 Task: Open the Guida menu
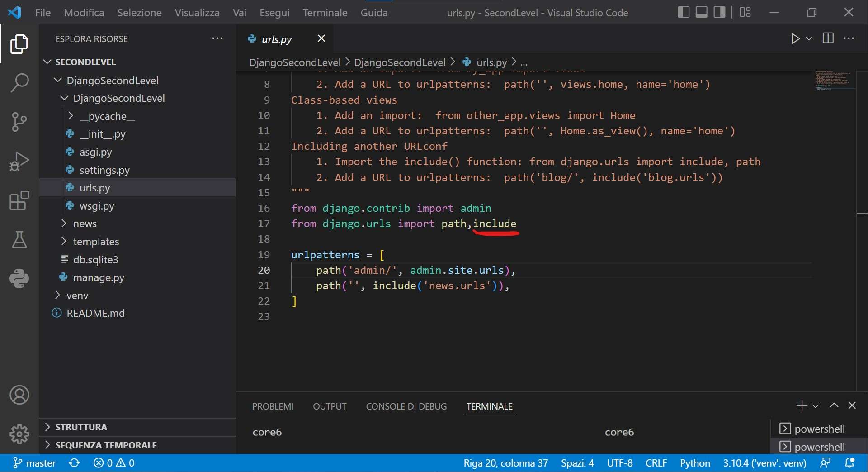point(374,12)
